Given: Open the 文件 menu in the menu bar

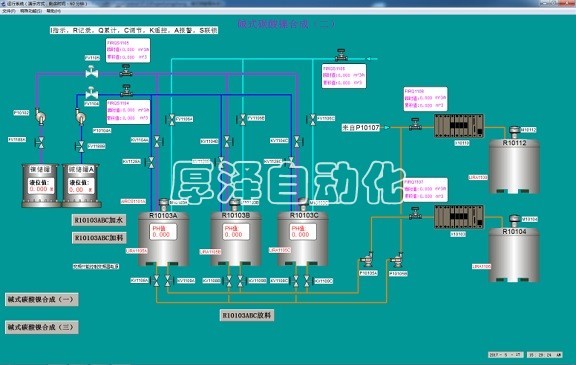Looking at the screenshot, I should click(9, 11).
